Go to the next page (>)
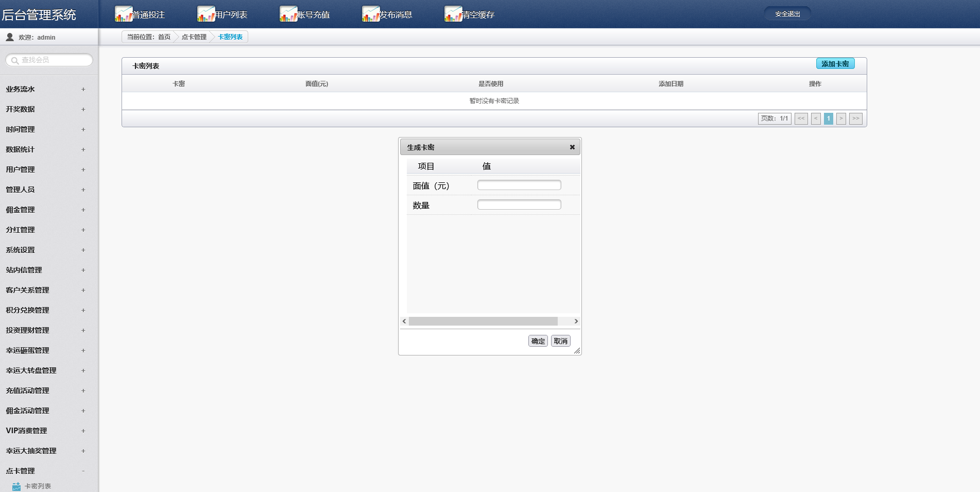 [841, 118]
